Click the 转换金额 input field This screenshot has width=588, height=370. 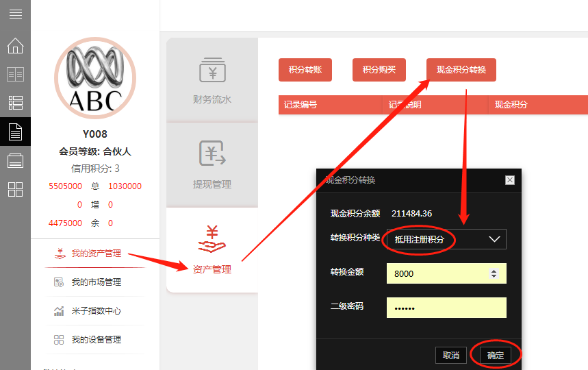pos(446,273)
